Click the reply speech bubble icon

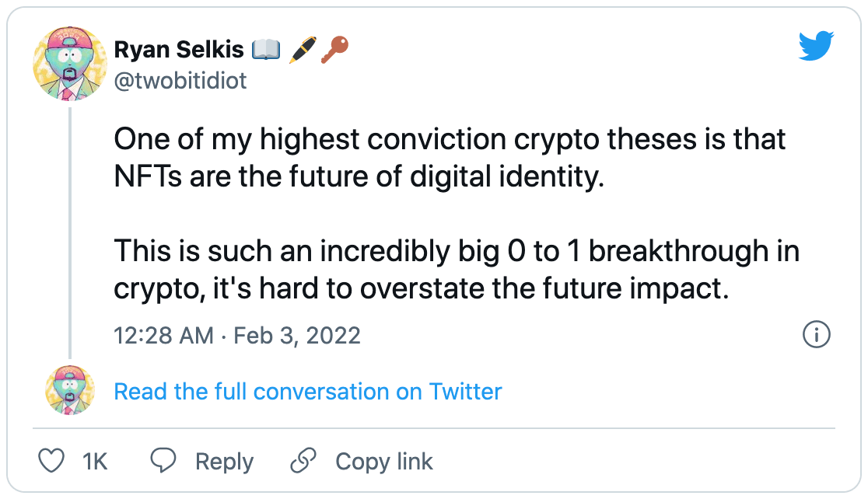point(163,461)
